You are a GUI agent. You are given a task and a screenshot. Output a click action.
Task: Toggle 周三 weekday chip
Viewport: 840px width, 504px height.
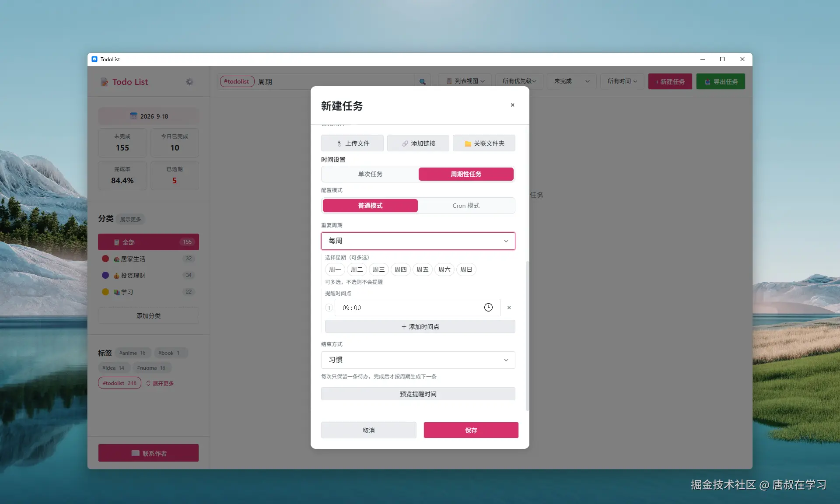[x=379, y=269]
